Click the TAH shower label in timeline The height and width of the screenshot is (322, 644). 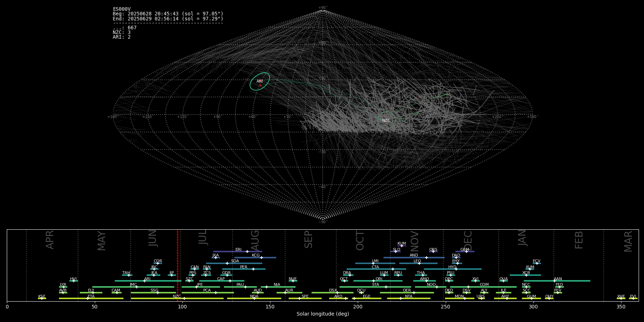click(x=126, y=273)
